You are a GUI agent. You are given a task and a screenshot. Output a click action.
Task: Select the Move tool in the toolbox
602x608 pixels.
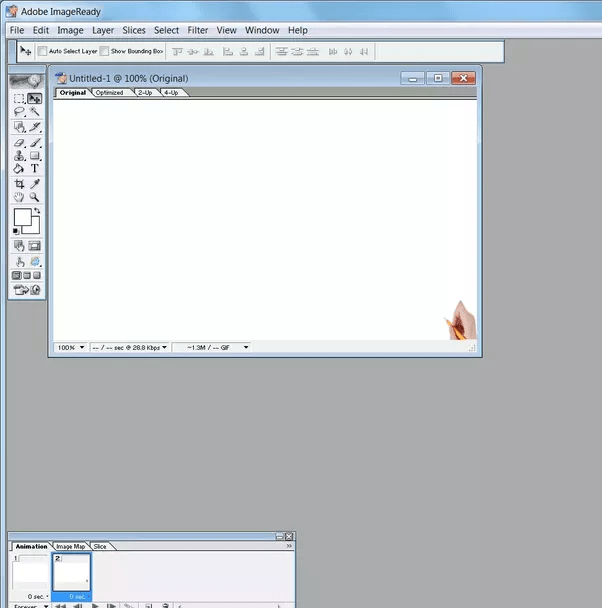click(35, 98)
